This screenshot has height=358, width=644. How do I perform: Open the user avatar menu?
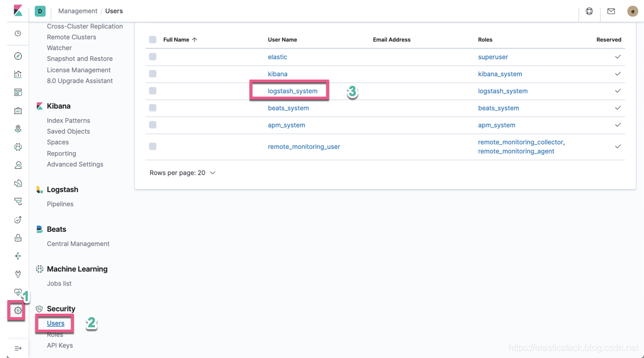(x=633, y=11)
